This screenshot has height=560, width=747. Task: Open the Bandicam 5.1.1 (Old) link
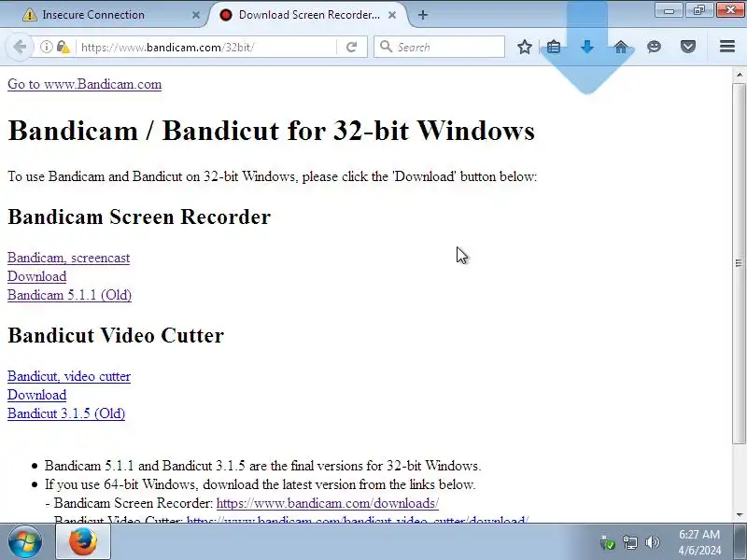click(x=69, y=295)
